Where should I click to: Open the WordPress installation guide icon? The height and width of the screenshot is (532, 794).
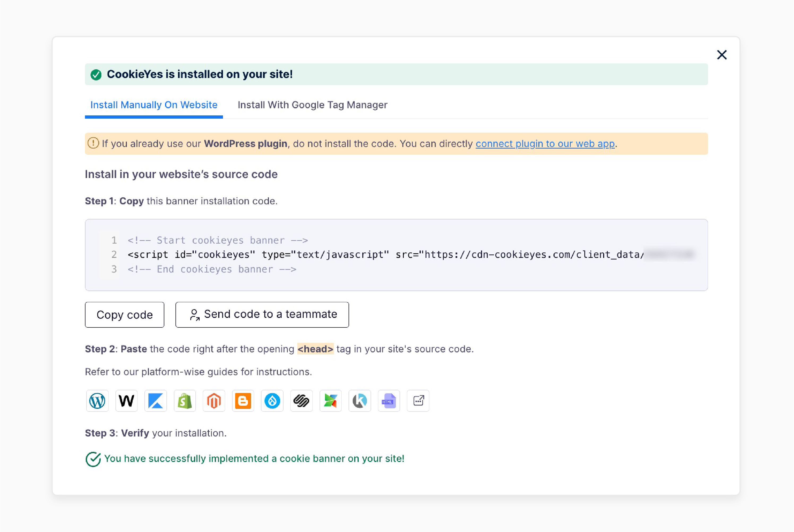97,401
